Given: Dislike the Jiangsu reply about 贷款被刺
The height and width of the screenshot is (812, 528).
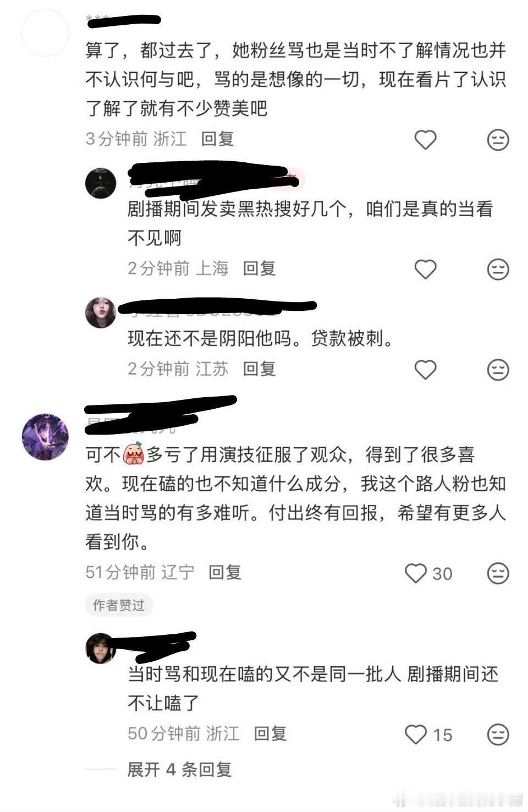Looking at the screenshot, I should (498, 370).
